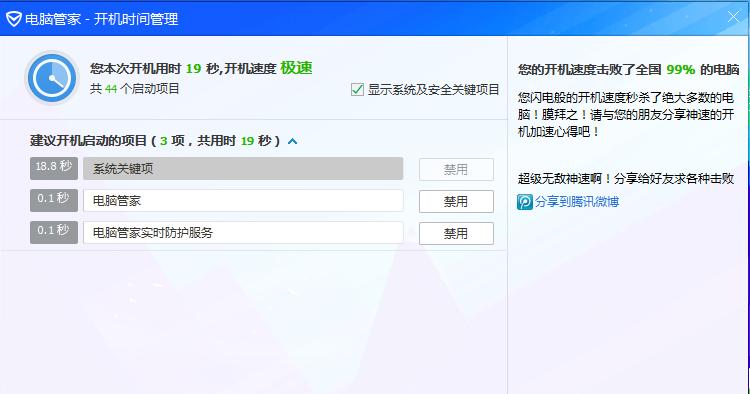Close the 开机时间管理 window
This screenshot has width=750, height=394.
[x=733, y=17]
